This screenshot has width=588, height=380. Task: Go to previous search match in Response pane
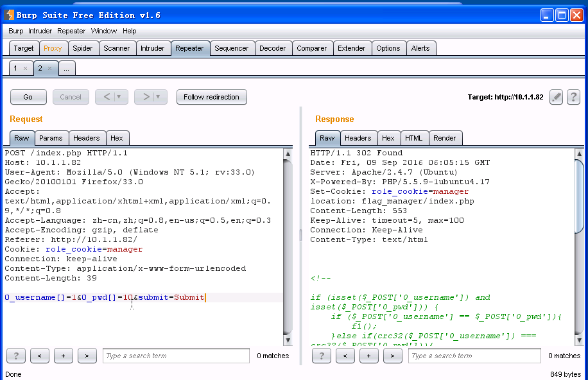pyautogui.click(x=345, y=356)
